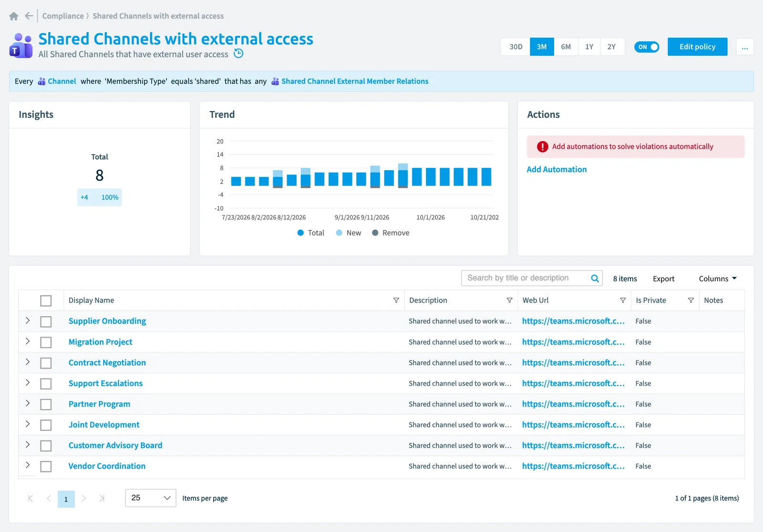Click Compliance in the breadcrumb

click(63, 16)
